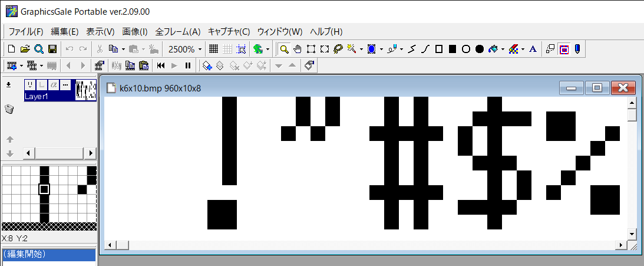The image size is (644, 266).
Task: Select the blue oval selection icon
Action: point(372,50)
